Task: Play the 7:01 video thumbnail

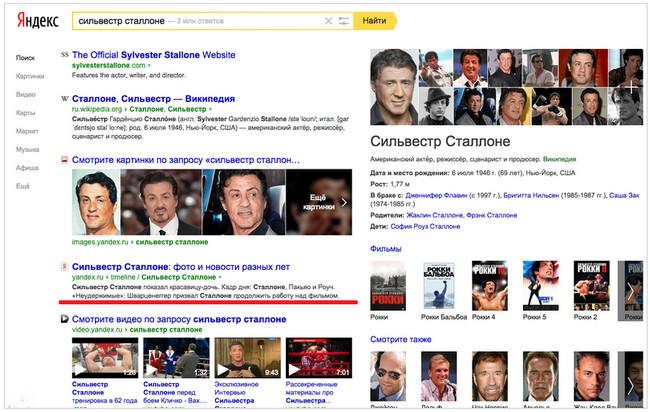Action: (319, 358)
